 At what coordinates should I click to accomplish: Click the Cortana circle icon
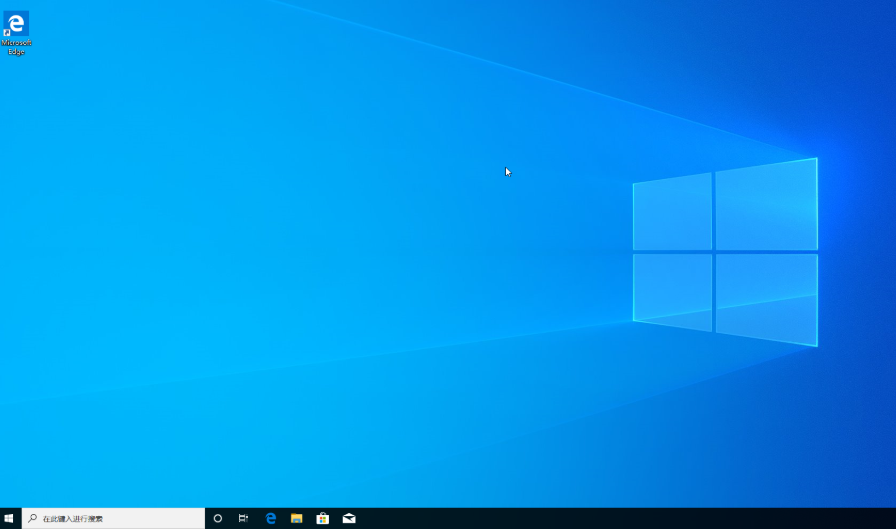(x=218, y=519)
